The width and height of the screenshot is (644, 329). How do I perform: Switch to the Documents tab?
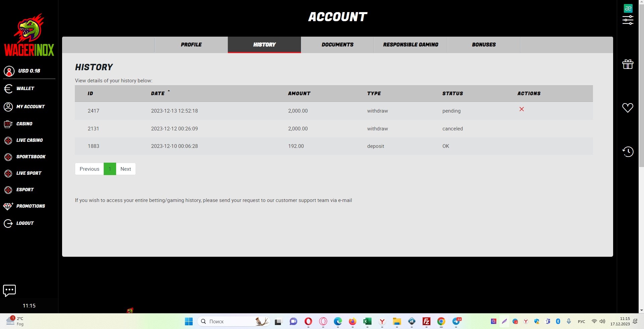tap(338, 45)
